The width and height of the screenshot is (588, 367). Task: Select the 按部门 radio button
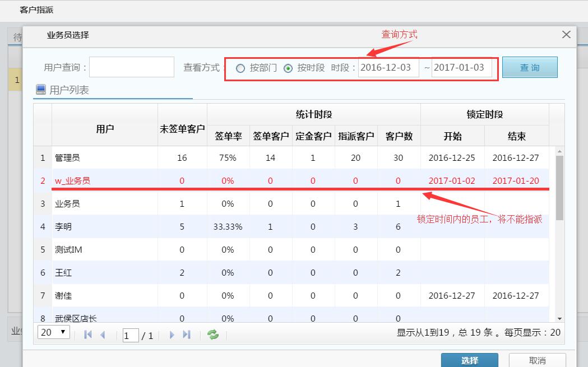tap(241, 68)
